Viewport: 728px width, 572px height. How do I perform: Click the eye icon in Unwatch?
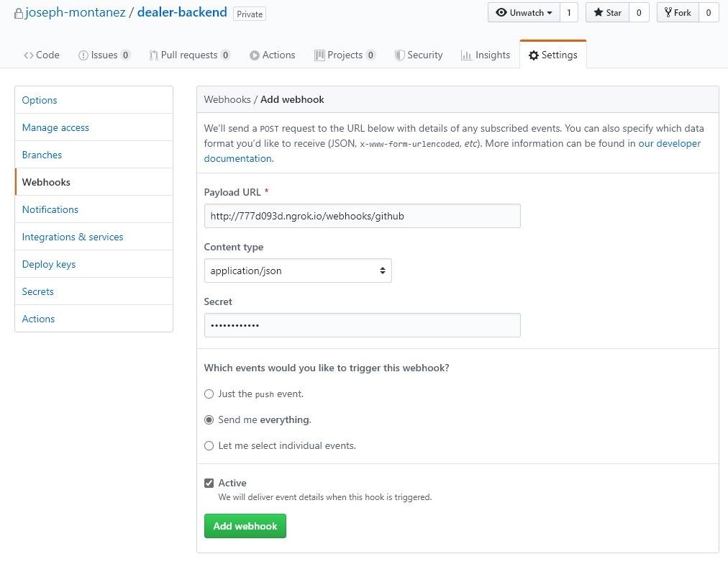point(501,12)
